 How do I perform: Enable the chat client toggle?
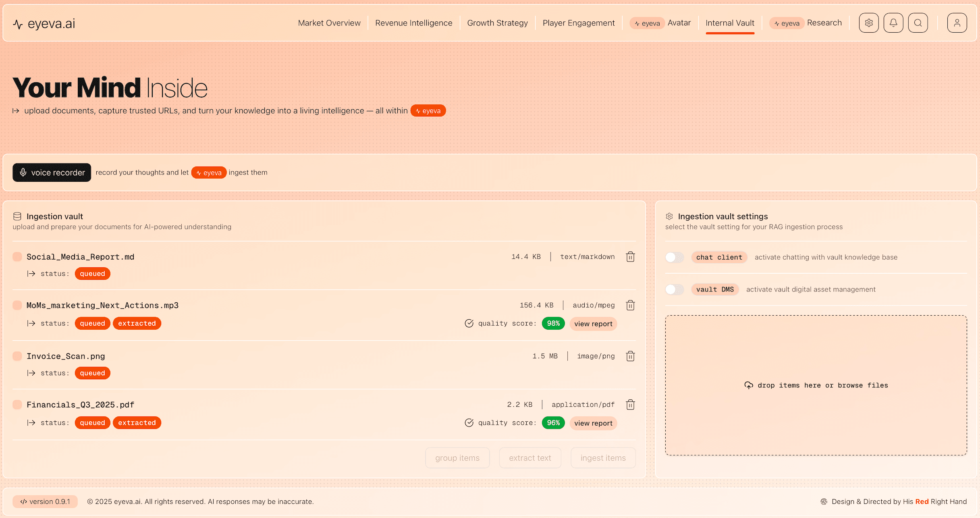pyautogui.click(x=674, y=257)
